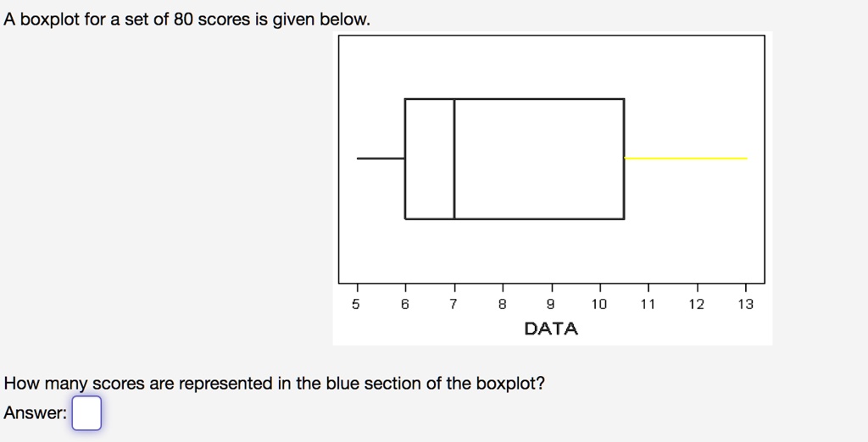
Task: Click the axis tick label 12
Action: [697, 304]
